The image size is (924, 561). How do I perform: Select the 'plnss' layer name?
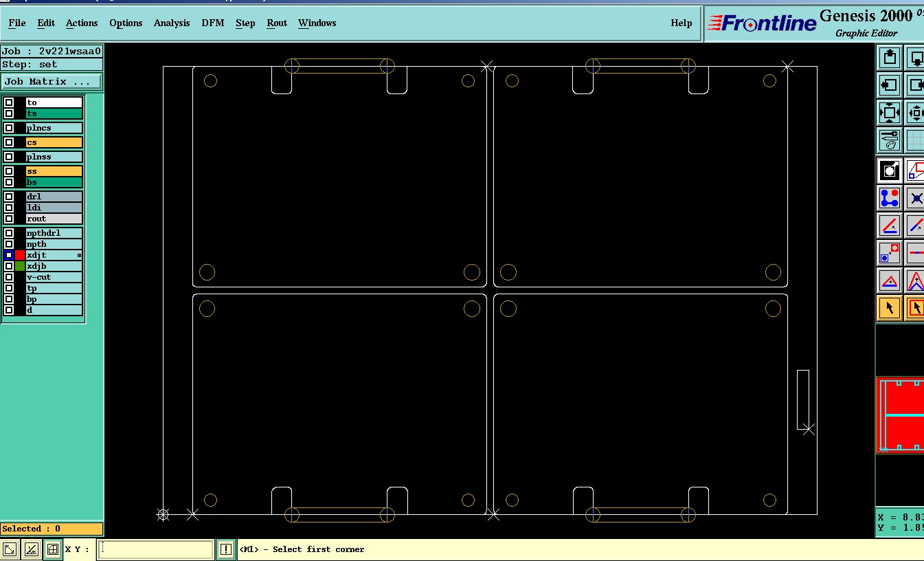tap(54, 157)
